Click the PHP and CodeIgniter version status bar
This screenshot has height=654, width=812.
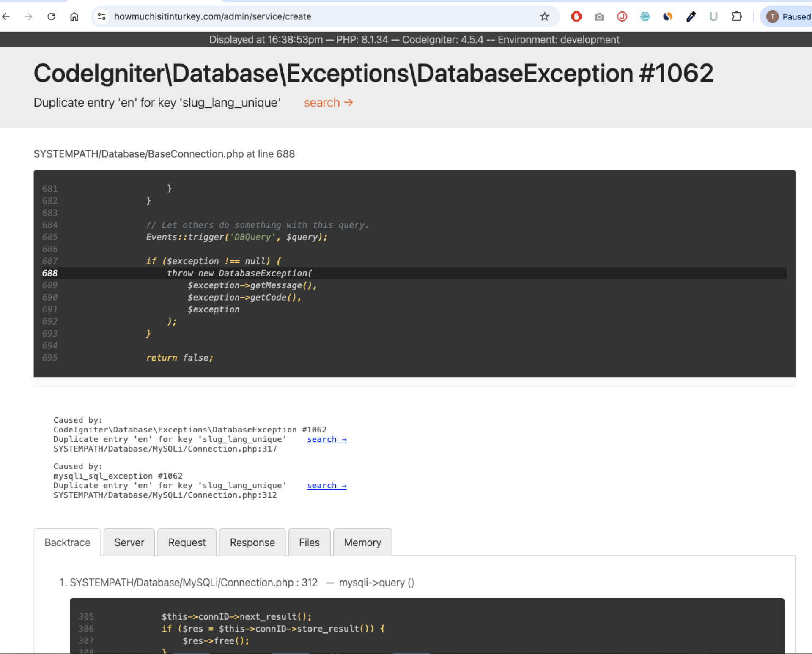click(414, 40)
